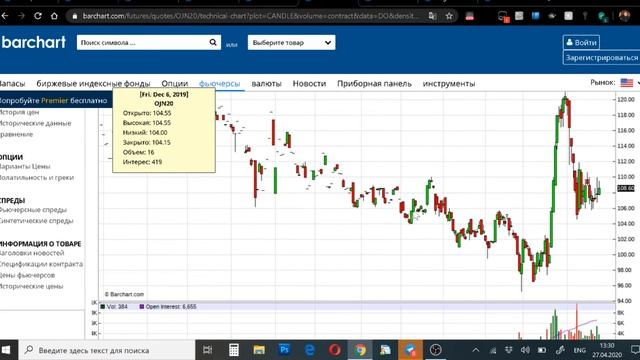Open Photoshop from the taskbar
Viewport: 640px width, 360px height.
[x=284, y=350]
